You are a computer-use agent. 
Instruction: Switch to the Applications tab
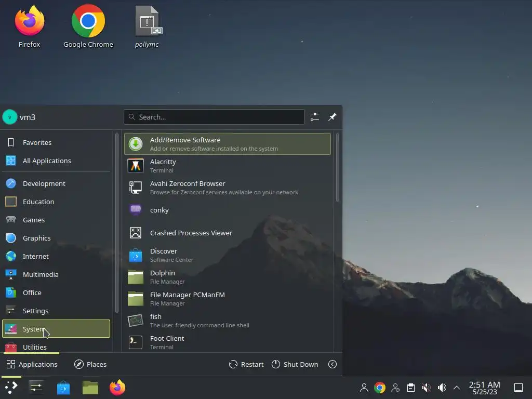click(32, 364)
